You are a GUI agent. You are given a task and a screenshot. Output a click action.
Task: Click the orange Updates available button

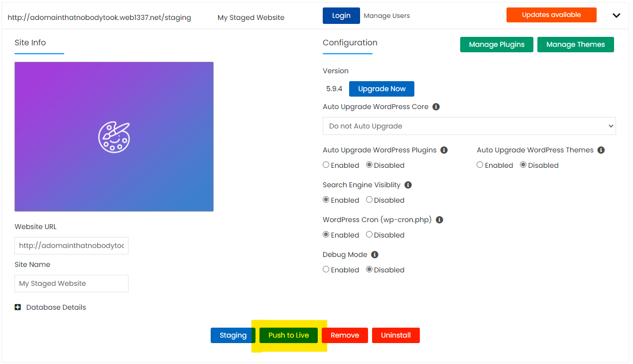pyautogui.click(x=551, y=15)
